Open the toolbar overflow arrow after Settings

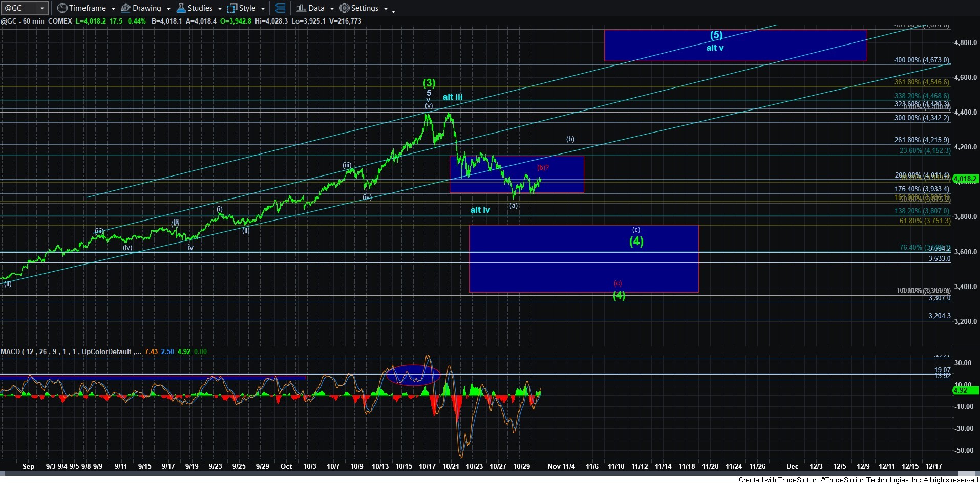pyautogui.click(x=393, y=11)
